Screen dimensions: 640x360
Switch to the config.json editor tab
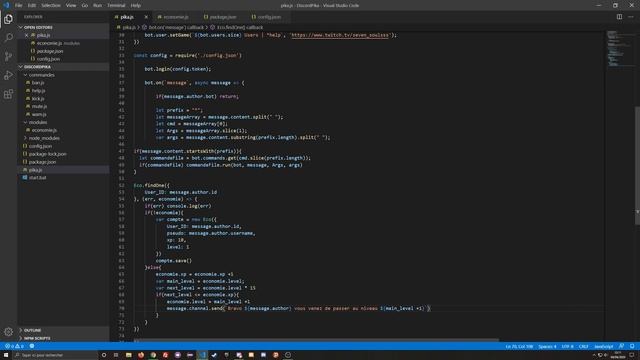pyautogui.click(x=269, y=17)
